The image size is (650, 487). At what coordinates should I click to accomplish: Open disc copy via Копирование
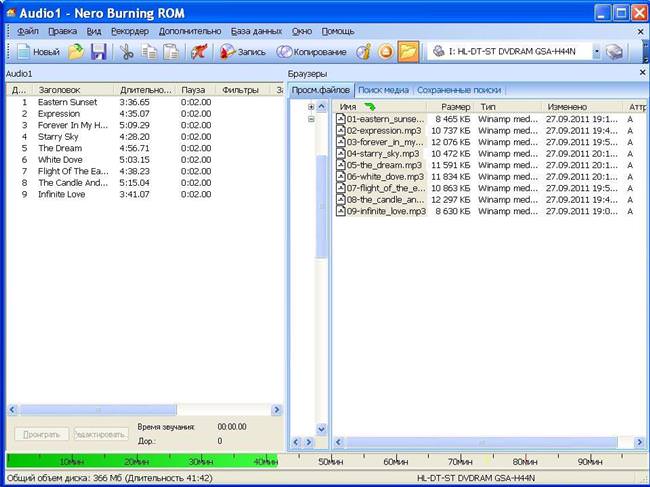point(312,52)
